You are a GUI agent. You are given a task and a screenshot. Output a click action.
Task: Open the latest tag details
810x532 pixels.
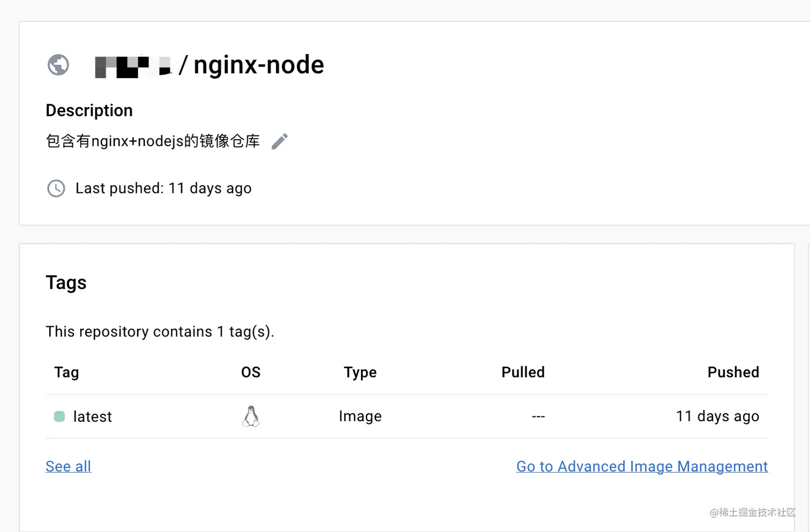tap(92, 416)
